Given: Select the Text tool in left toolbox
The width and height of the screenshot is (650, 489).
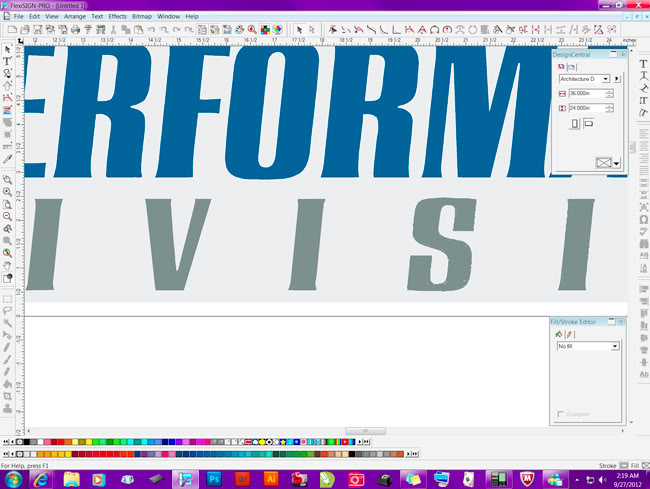Looking at the screenshot, I should (x=7, y=61).
